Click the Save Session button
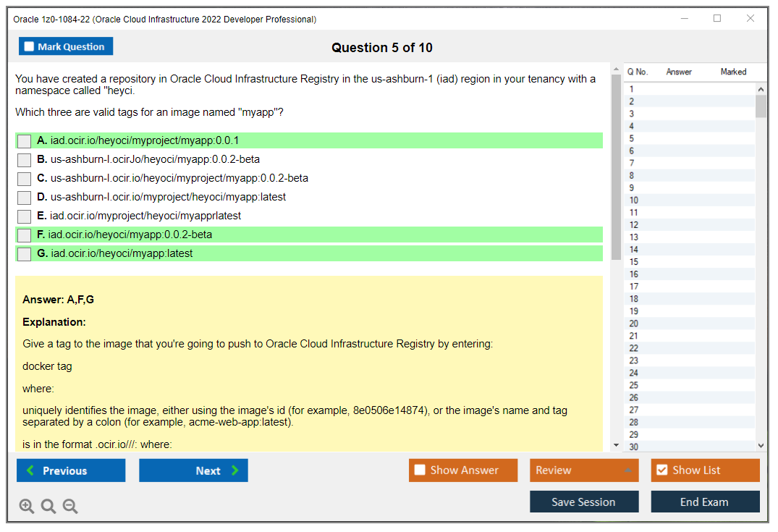The width and height of the screenshot is (778, 532). tap(584, 502)
